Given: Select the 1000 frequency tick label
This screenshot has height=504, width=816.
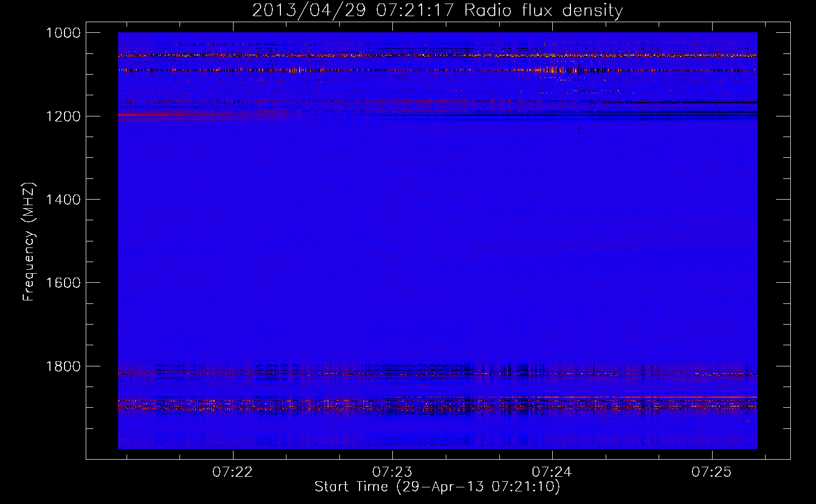Looking at the screenshot, I should click(x=64, y=33).
